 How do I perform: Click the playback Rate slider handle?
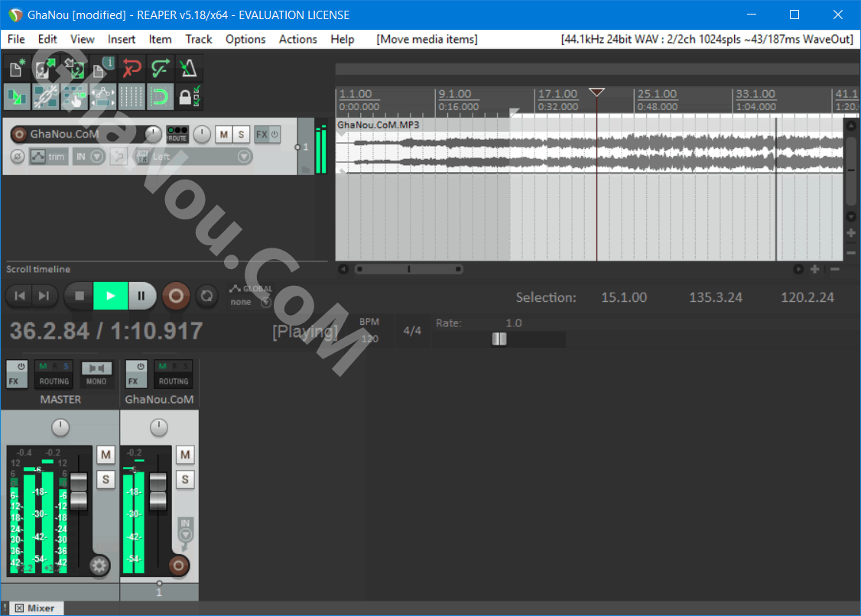click(499, 339)
